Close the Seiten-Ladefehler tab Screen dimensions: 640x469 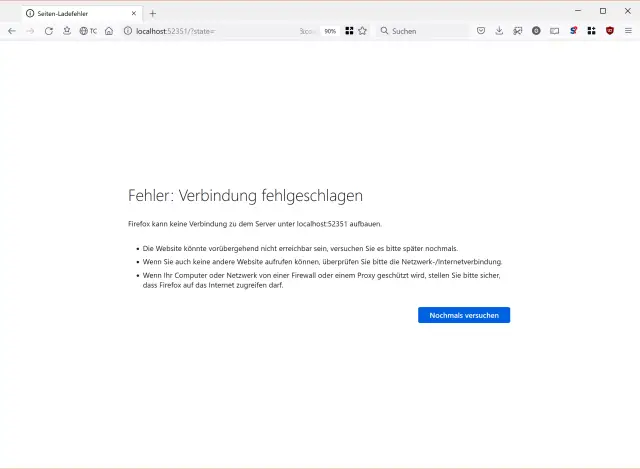pos(133,13)
